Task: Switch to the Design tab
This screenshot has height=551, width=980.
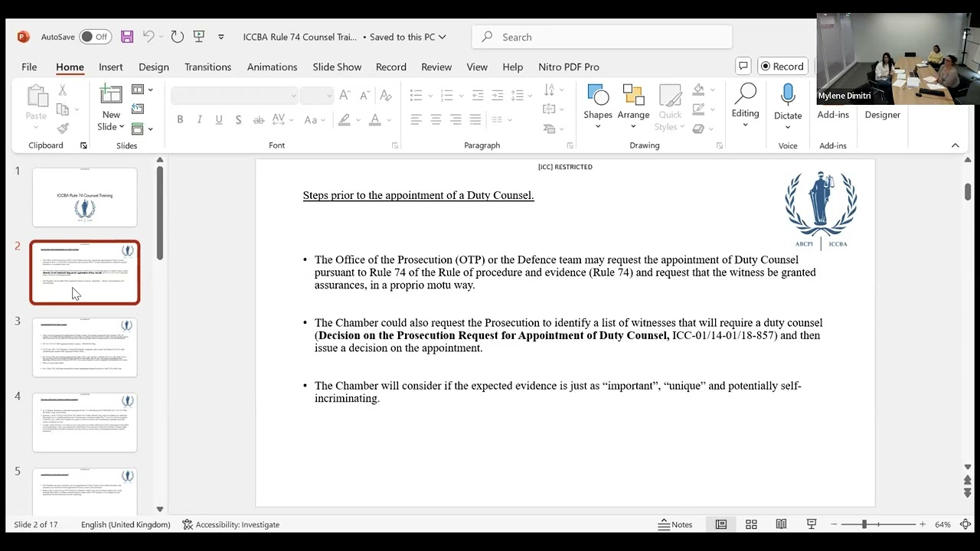Action: (x=154, y=67)
